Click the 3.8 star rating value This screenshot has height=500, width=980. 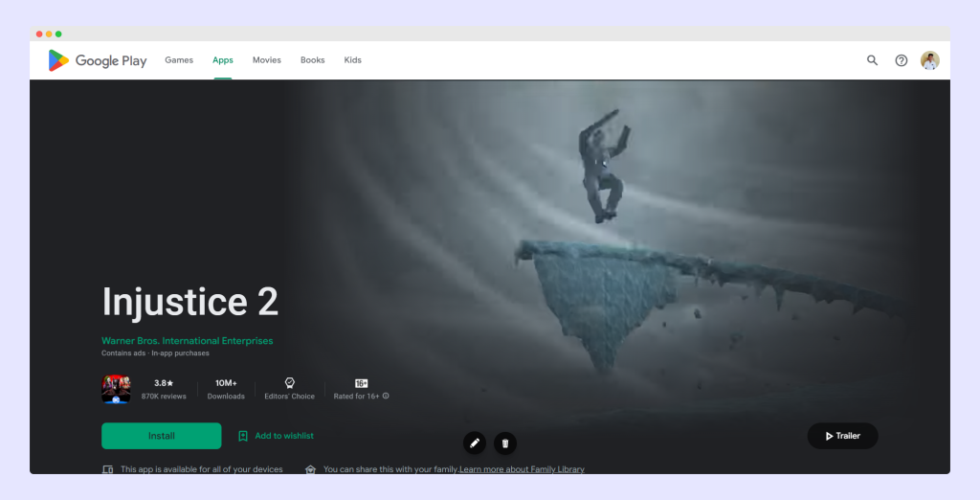point(164,383)
